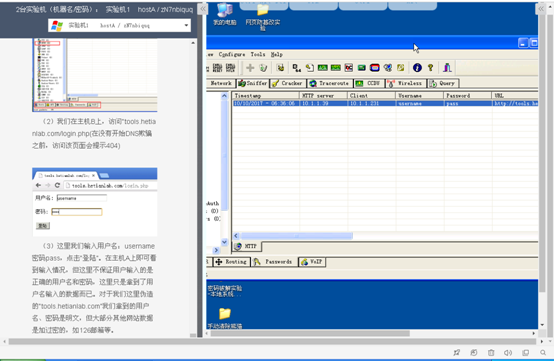Click the Password column header
554x361 pixels.
click(468, 95)
